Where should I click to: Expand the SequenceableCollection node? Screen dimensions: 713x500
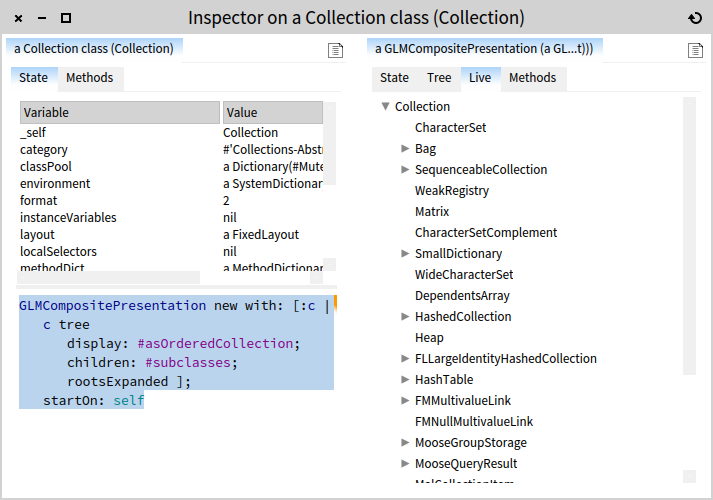[x=405, y=169]
